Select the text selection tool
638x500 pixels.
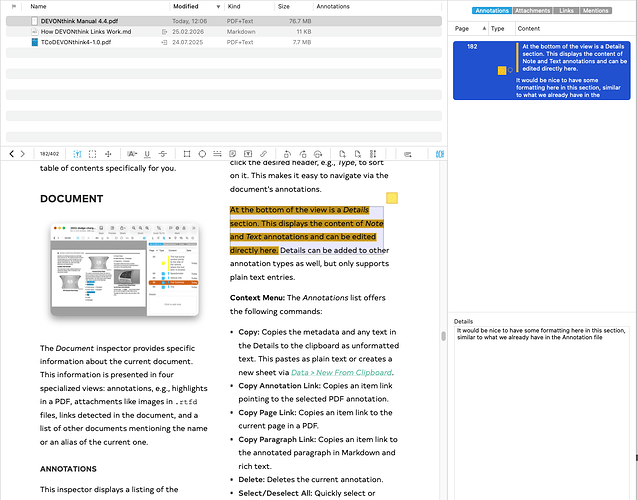77,154
